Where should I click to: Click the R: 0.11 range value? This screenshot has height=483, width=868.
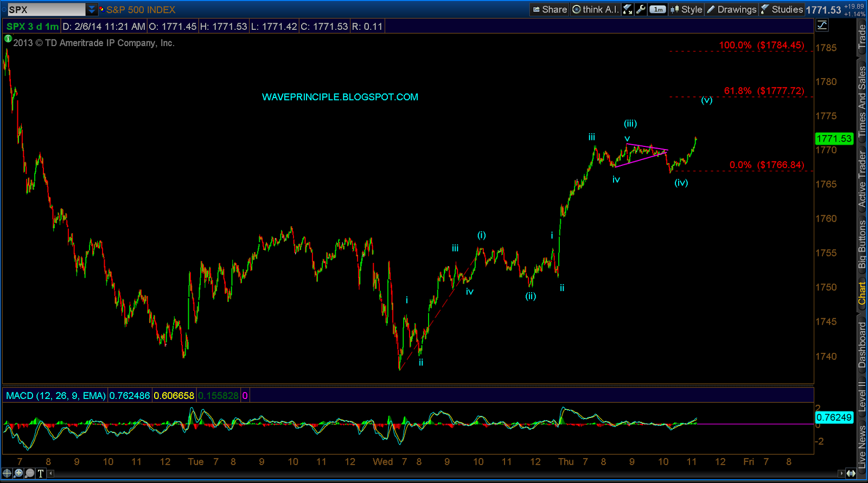[367, 27]
